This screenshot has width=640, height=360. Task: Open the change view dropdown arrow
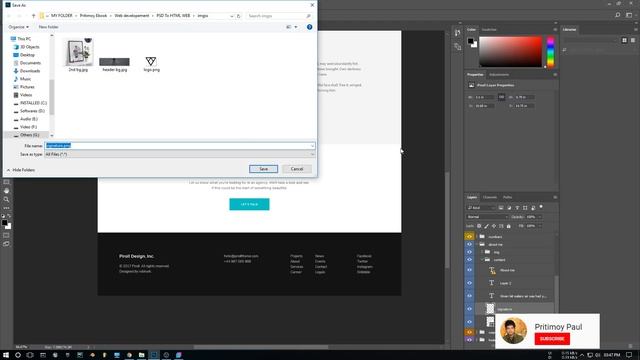296,27
